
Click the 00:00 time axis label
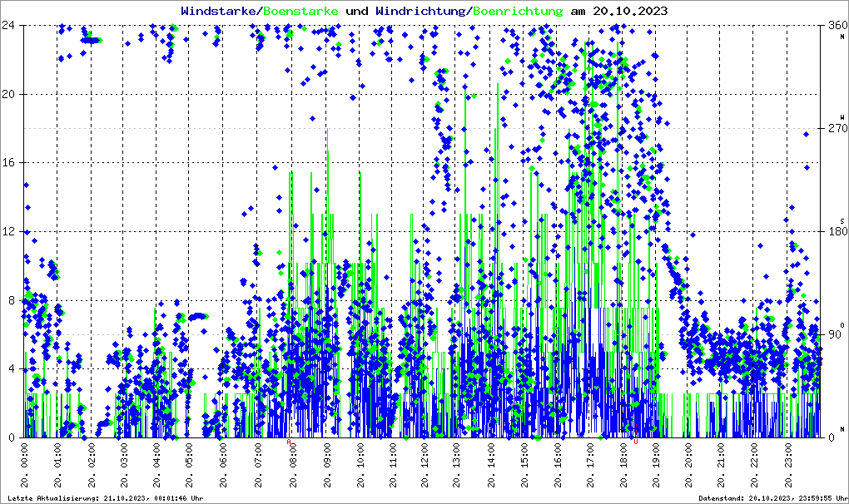pos(25,466)
